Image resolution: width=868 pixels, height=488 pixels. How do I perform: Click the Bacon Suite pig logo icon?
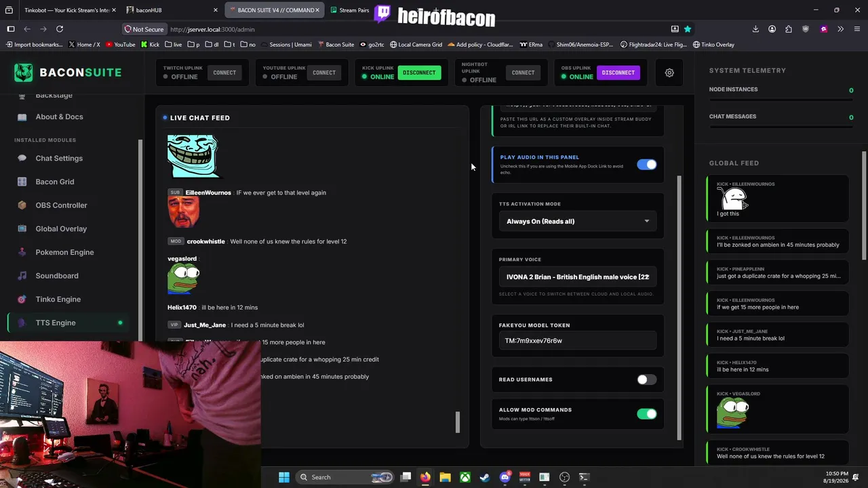click(24, 73)
